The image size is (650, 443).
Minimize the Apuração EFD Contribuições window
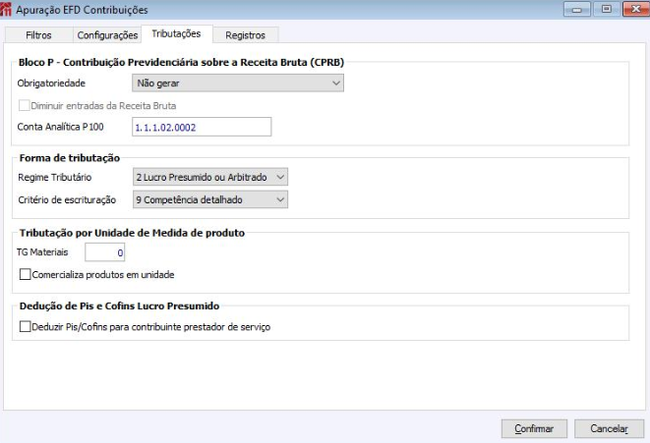point(577,9)
